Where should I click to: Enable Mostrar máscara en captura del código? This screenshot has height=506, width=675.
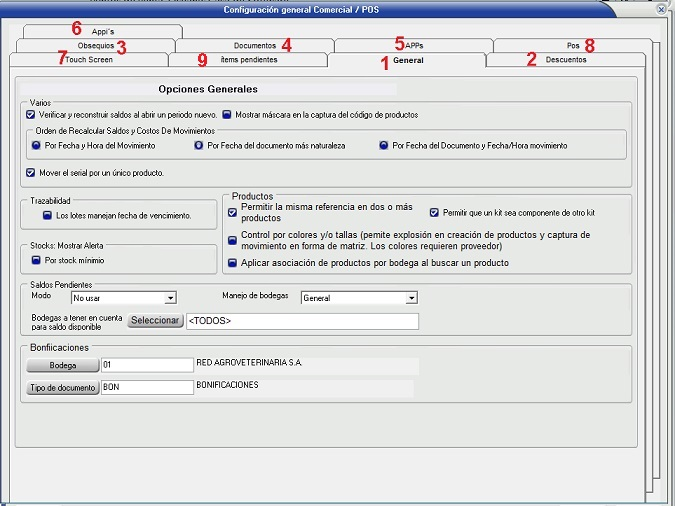coord(227,114)
